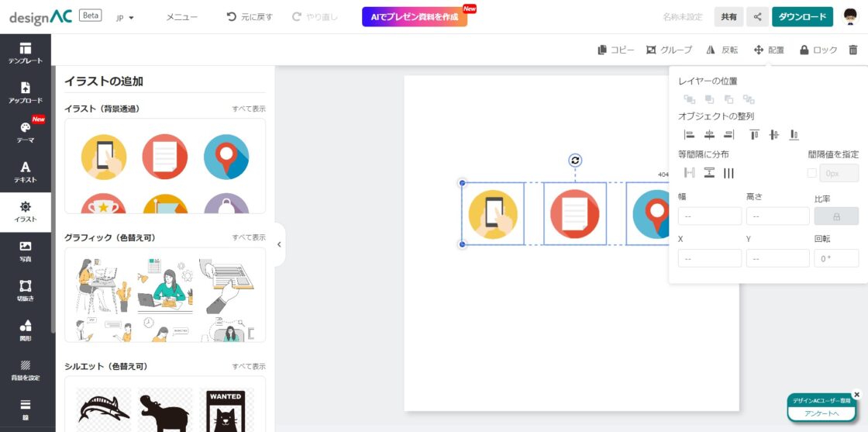
Task: Enable the 間隔値を指定 checkbox
Action: 811,173
